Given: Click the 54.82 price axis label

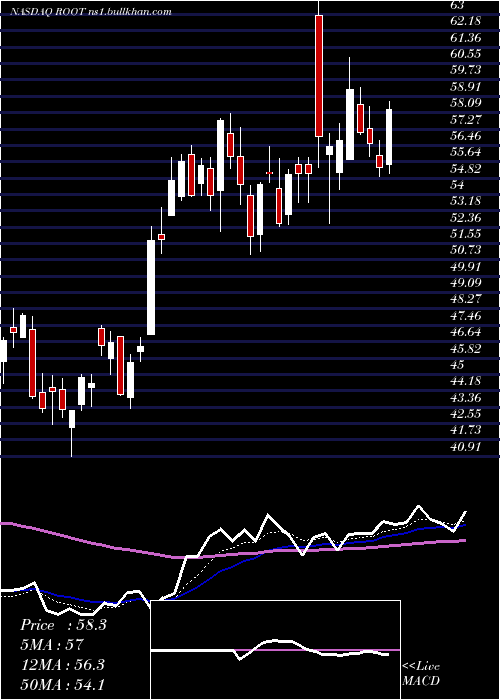Looking at the screenshot, I should 466,169.
